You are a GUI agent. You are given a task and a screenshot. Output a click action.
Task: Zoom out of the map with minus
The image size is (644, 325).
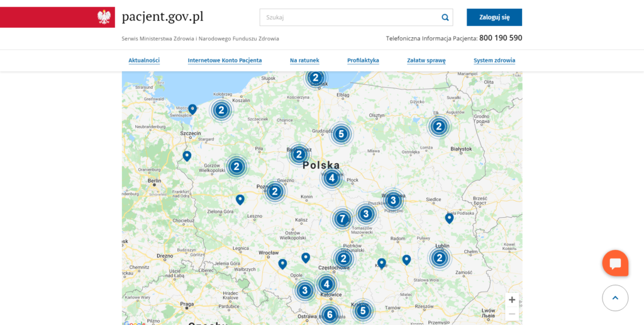(x=512, y=314)
